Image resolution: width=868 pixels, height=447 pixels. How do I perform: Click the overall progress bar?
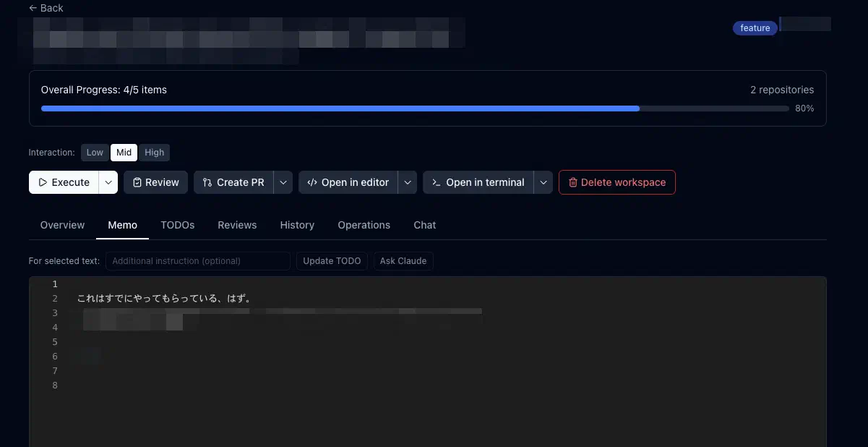click(414, 108)
